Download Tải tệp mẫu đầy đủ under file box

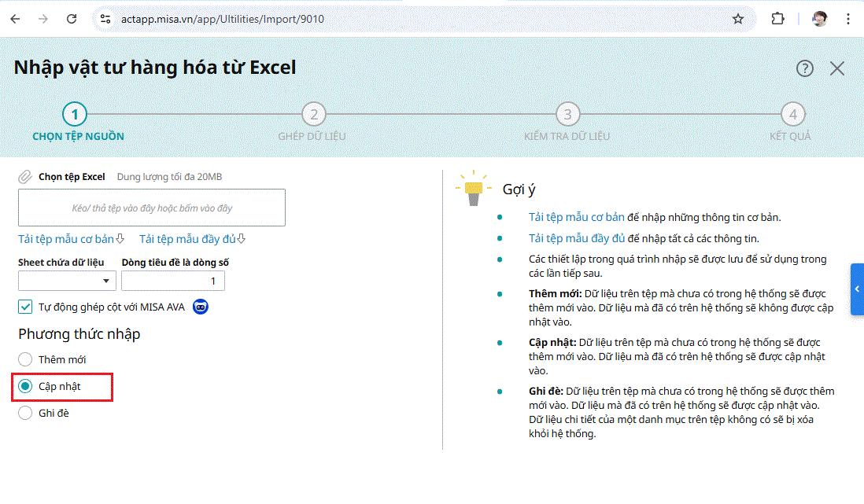(187, 239)
